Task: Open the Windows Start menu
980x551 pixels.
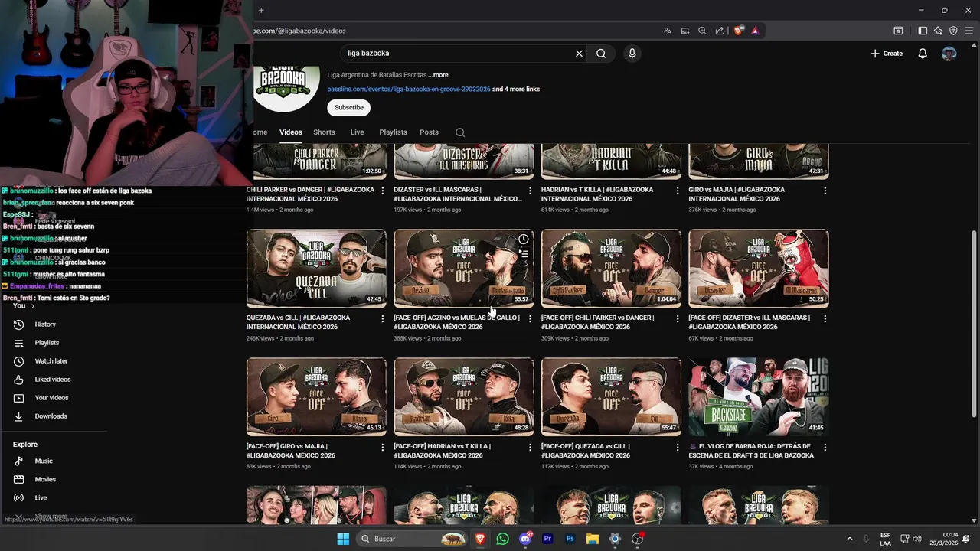Action: (343, 539)
